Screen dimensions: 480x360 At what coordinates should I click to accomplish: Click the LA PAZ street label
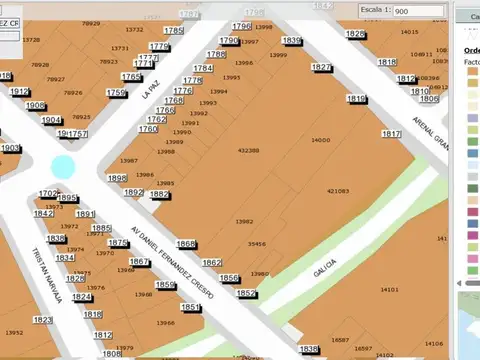[151, 90]
